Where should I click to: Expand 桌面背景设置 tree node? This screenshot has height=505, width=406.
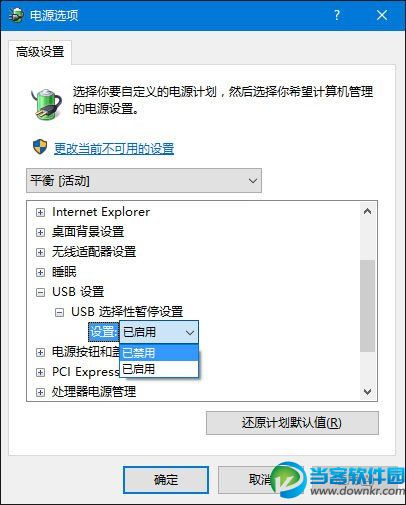tap(40, 232)
